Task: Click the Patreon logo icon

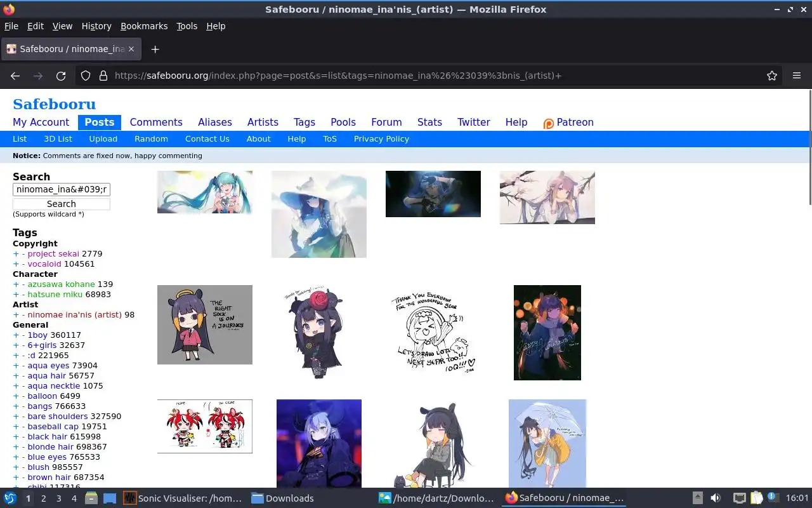Action: pyautogui.click(x=549, y=123)
